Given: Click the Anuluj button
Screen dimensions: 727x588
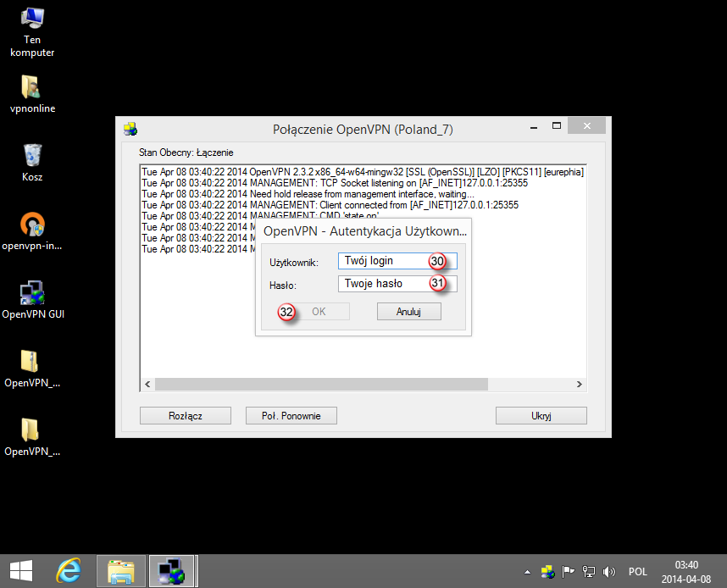Looking at the screenshot, I should coord(408,312).
